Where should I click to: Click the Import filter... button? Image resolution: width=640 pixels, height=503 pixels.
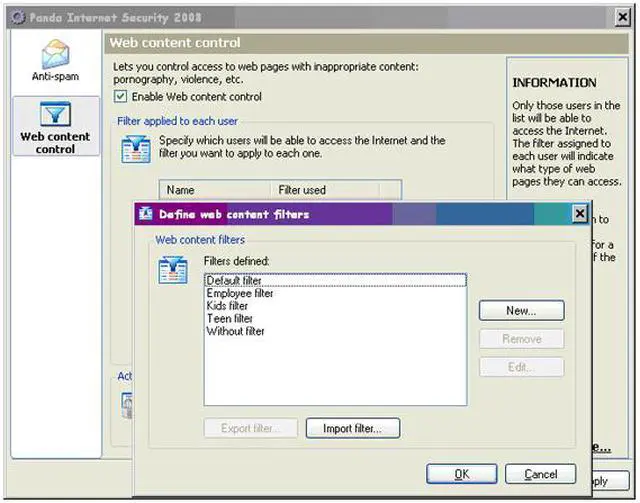[x=352, y=429]
